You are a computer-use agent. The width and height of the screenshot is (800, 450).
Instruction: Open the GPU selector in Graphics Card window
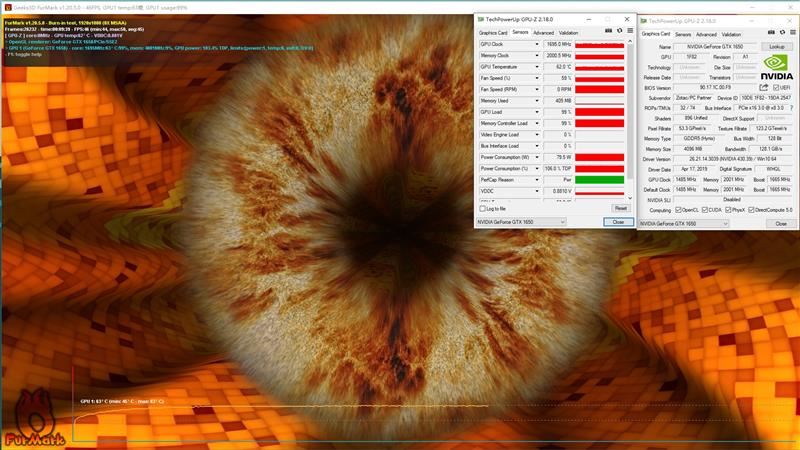[x=684, y=223]
